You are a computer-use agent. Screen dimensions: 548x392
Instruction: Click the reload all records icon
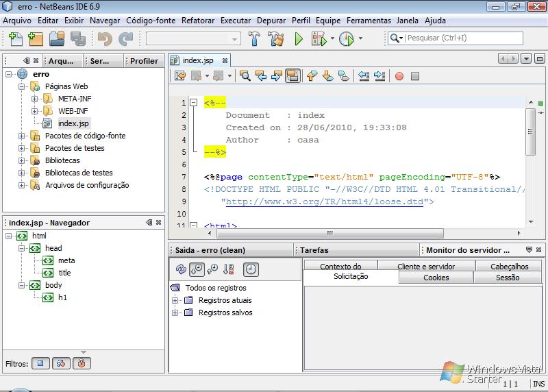[x=181, y=269]
